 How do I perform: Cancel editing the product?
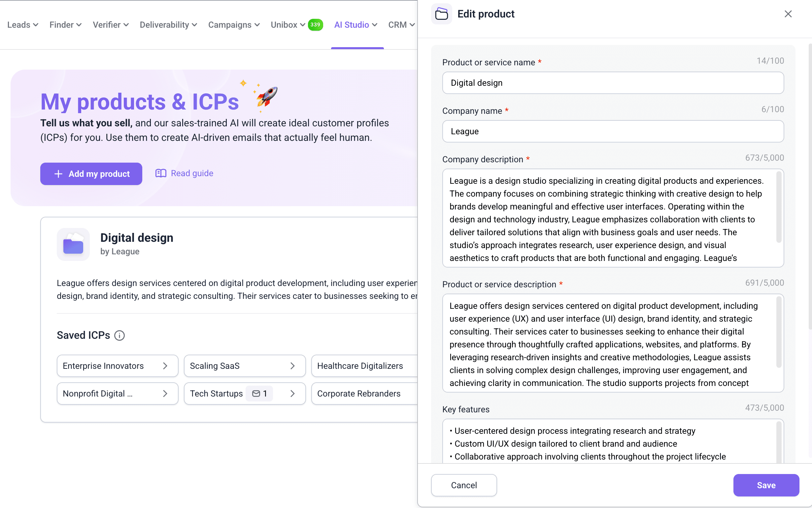click(463, 485)
